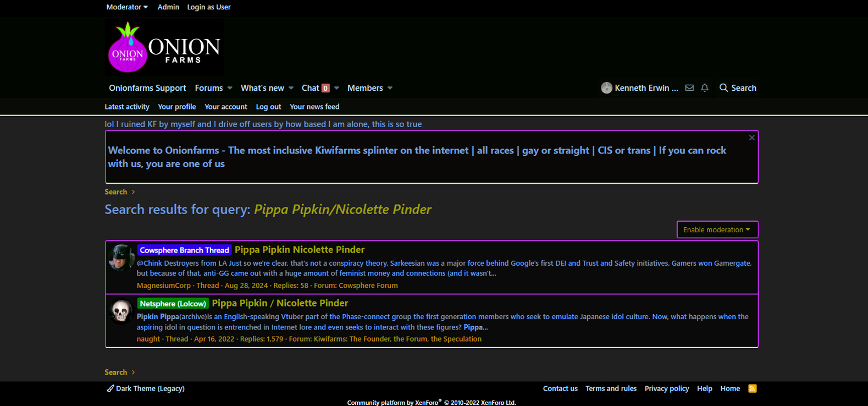Image resolution: width=868 pixels, height=406 pixels.
Task: Select the text 'Aug 28, 2024'
Action: click(246, 286)
